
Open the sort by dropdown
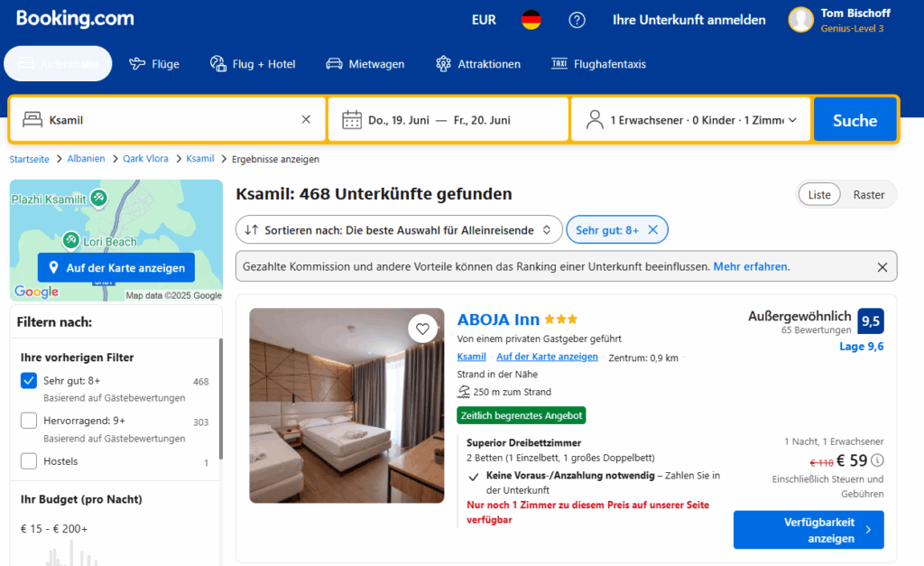(x=399, y=230)
